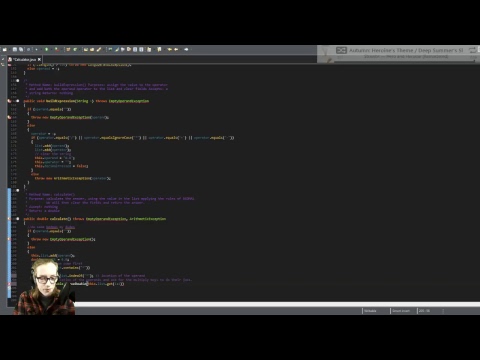Collapse the calculate method using its fold marker
Viewport: 480px width, 360px height.
(18, 219)
